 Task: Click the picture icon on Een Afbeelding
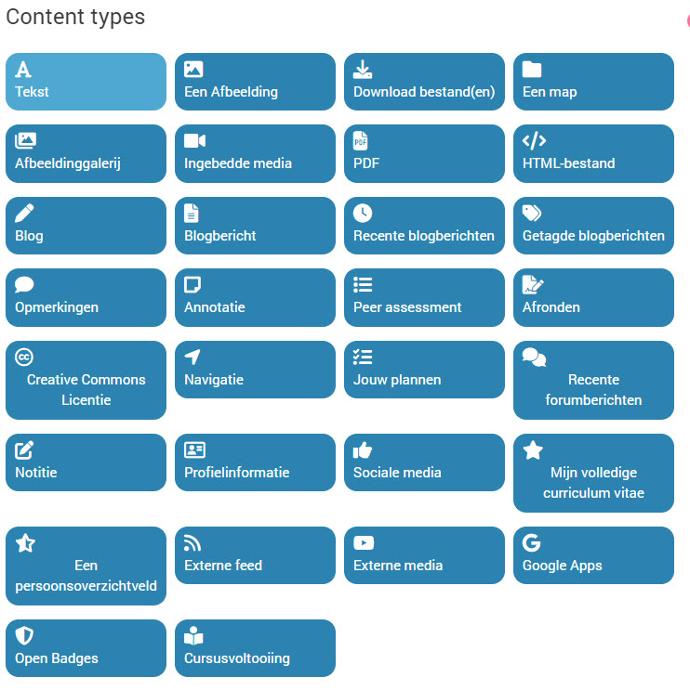[x=194, y=69]
